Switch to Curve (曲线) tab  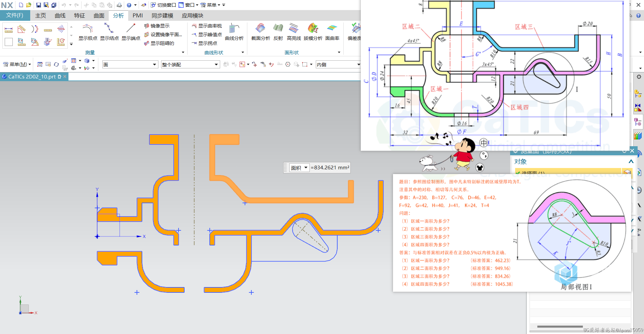pyautogui.click(x=60, y=16)
